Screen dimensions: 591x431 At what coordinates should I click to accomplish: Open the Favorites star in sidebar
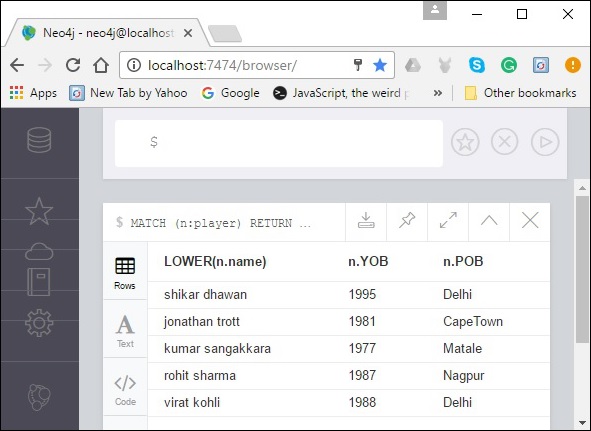tap(39, 211)
